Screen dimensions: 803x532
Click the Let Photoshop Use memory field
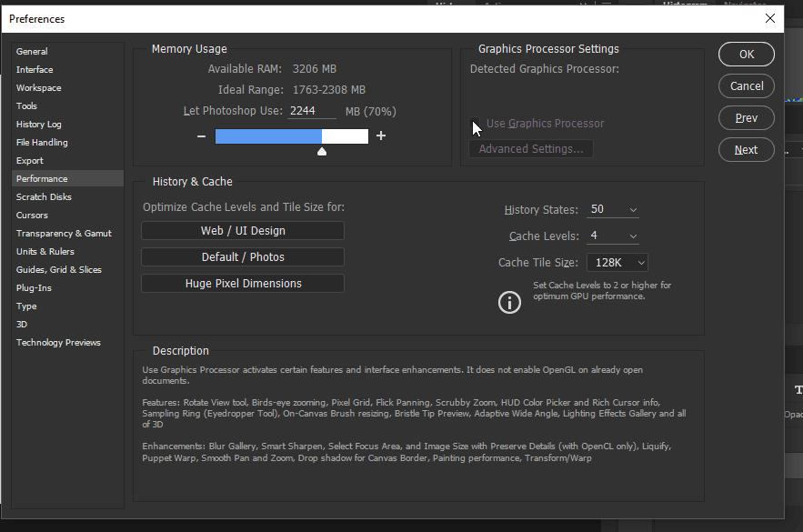point(312,111)
